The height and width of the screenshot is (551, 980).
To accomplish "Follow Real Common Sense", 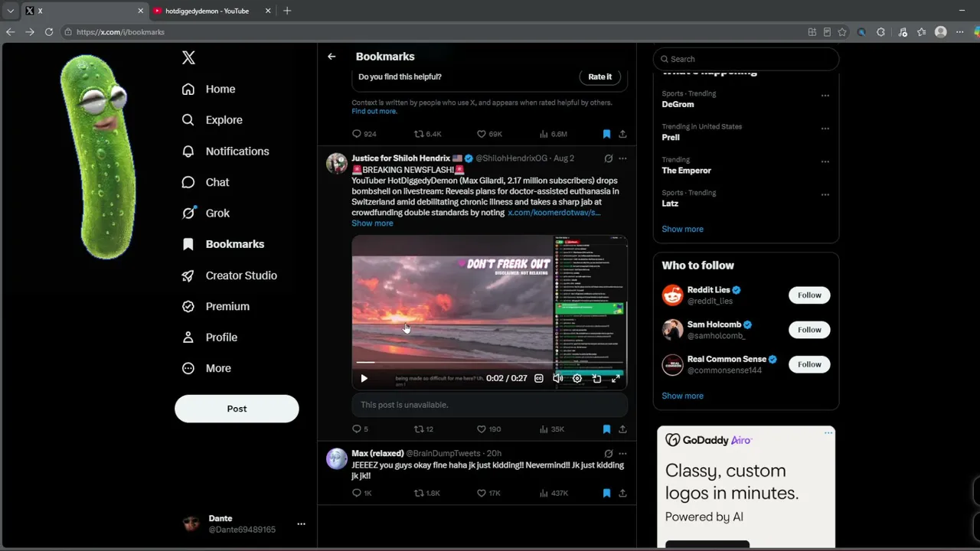I will click(x=809, y=364).
